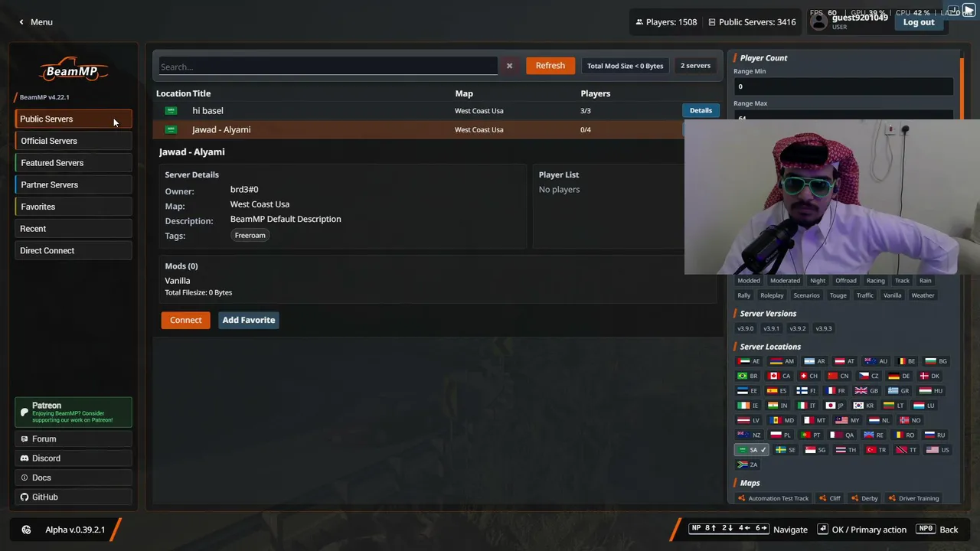The height and width of the screenshot is (551, 980).
Task: Toggle the v3.9.0 server version filter
Action: point(745,328)
